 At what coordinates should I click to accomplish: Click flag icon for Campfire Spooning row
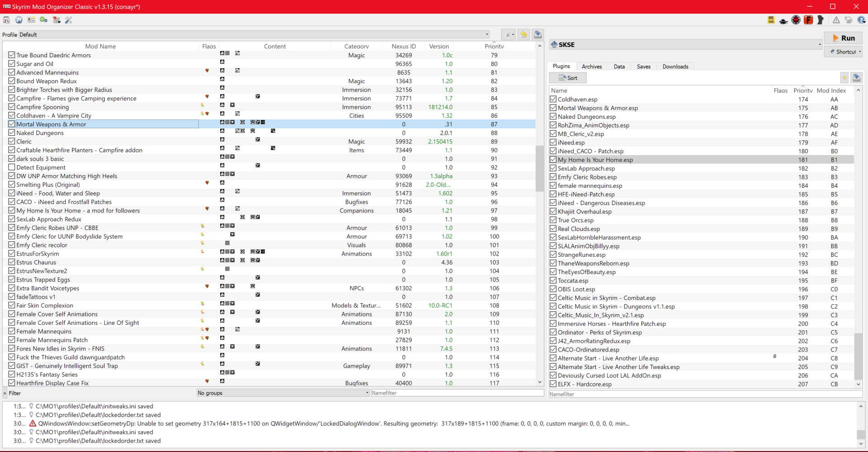point(203,105)
